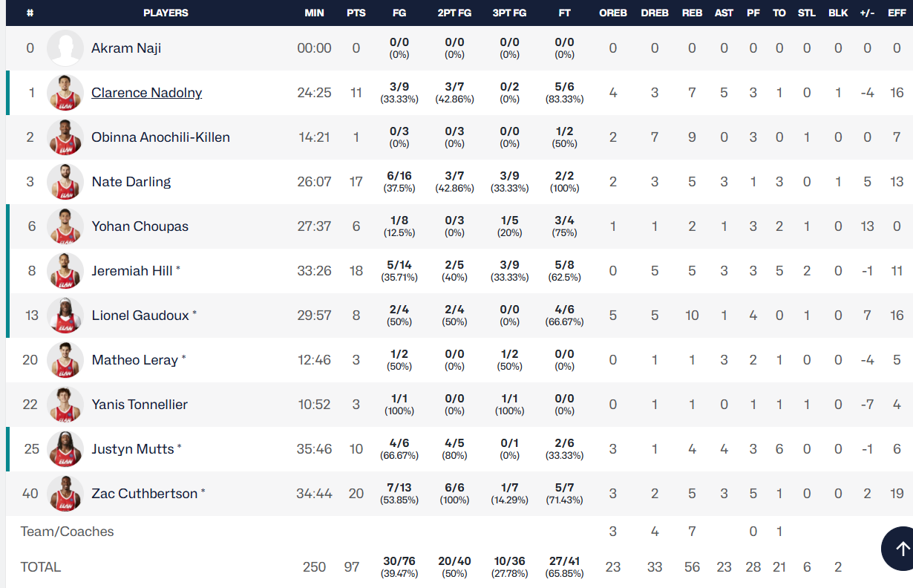This screenshot has height=588, width=913.
Task: Click Clarence Nadolny's player photo
Action: [x=65, y=93]
